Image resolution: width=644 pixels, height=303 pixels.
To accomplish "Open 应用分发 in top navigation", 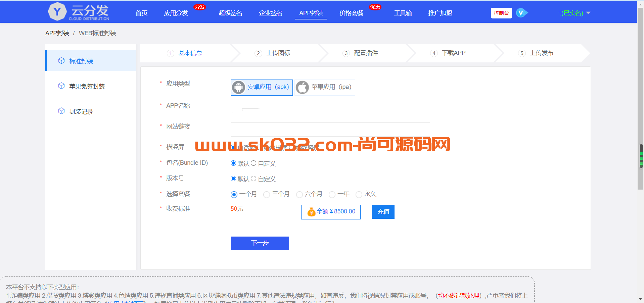I will pyautogui.click(x=176, y=13).
